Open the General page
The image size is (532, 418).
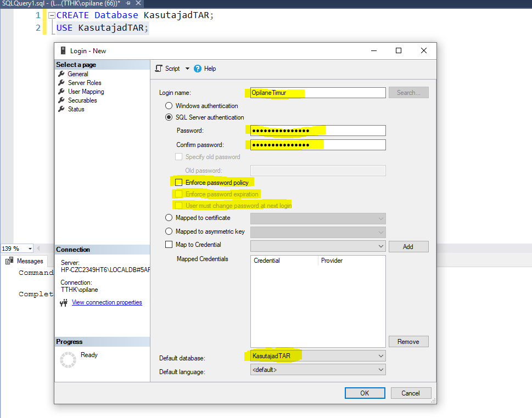(x=77, y=74)
